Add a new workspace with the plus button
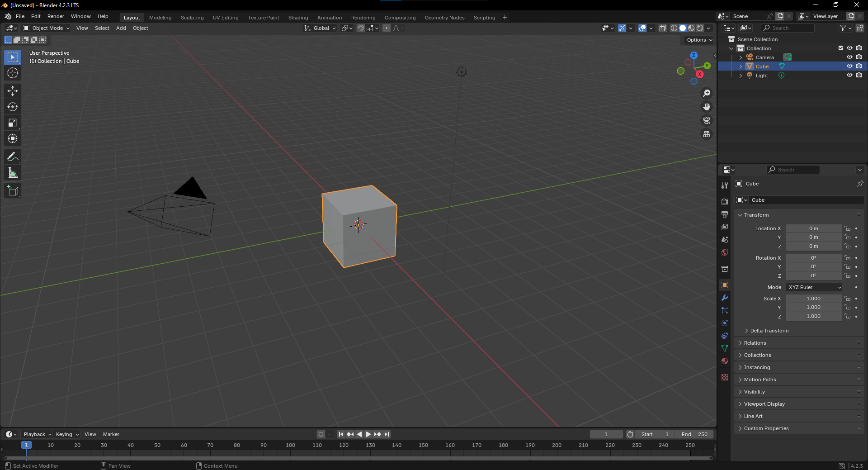868x470 pixels. tap(504, 17)
